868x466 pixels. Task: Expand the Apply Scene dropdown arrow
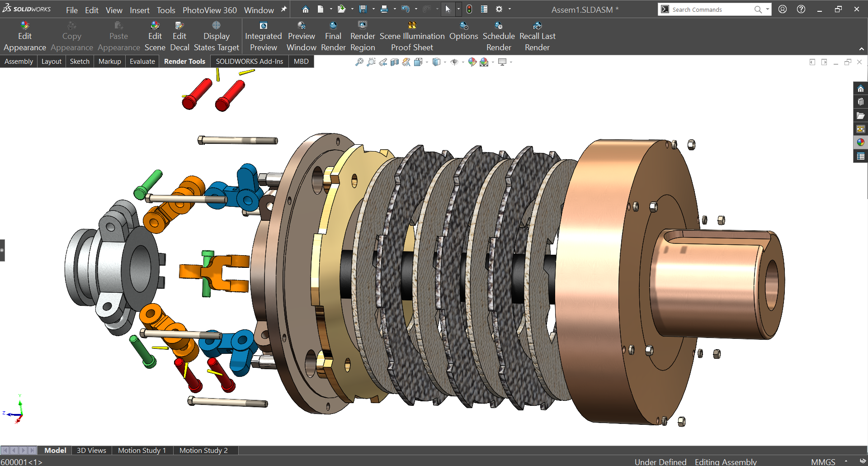tap(493, 62)
